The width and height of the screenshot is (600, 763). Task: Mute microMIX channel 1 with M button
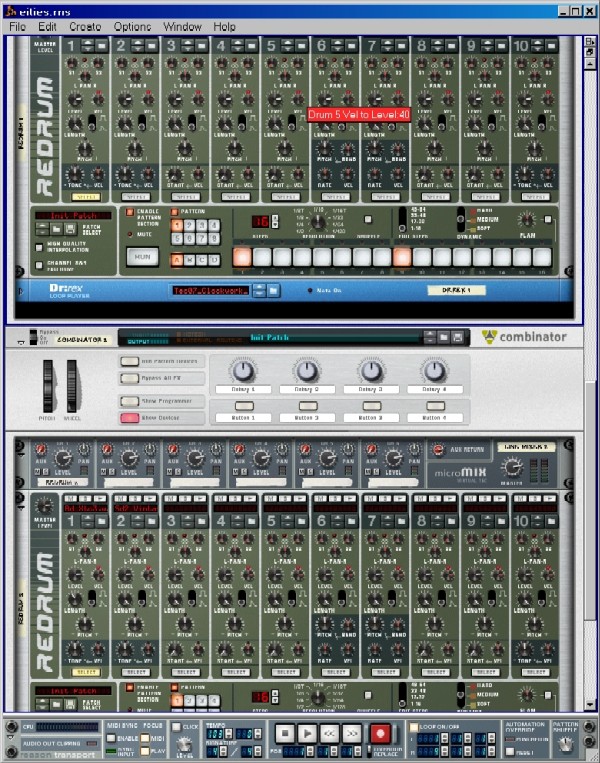pos(38,472)
